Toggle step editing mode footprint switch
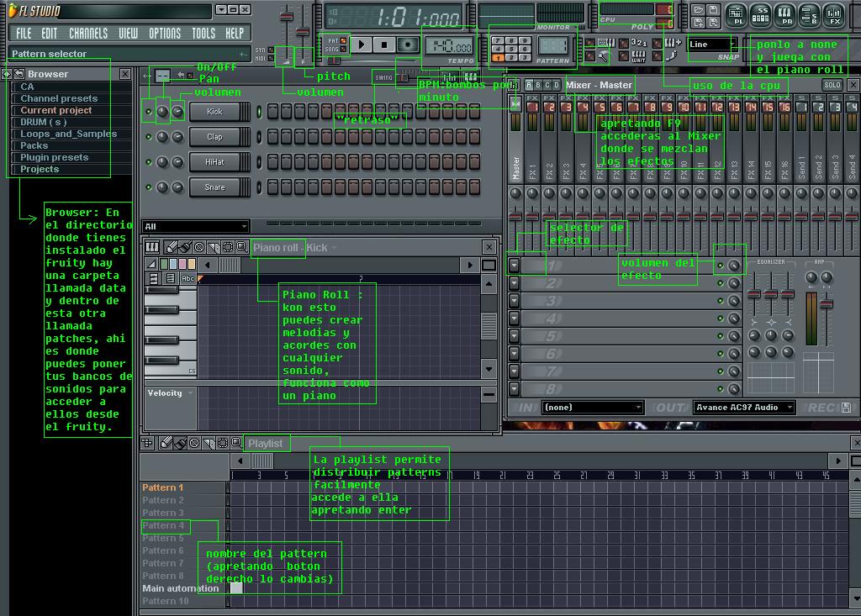Image resolution: width=861 pixels, height=616 pixels. click(658, 55)
